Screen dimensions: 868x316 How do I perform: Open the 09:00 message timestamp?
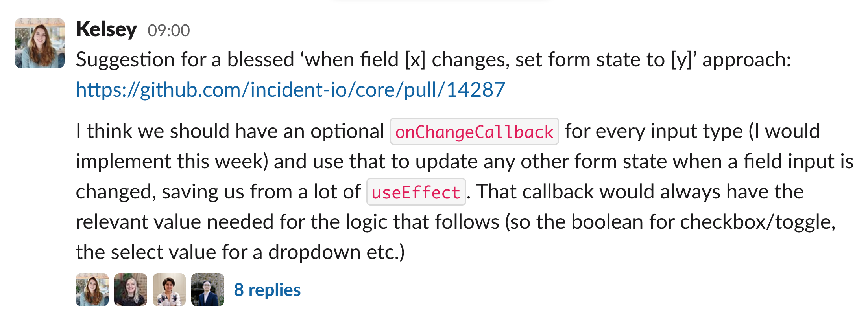point(169,31)
